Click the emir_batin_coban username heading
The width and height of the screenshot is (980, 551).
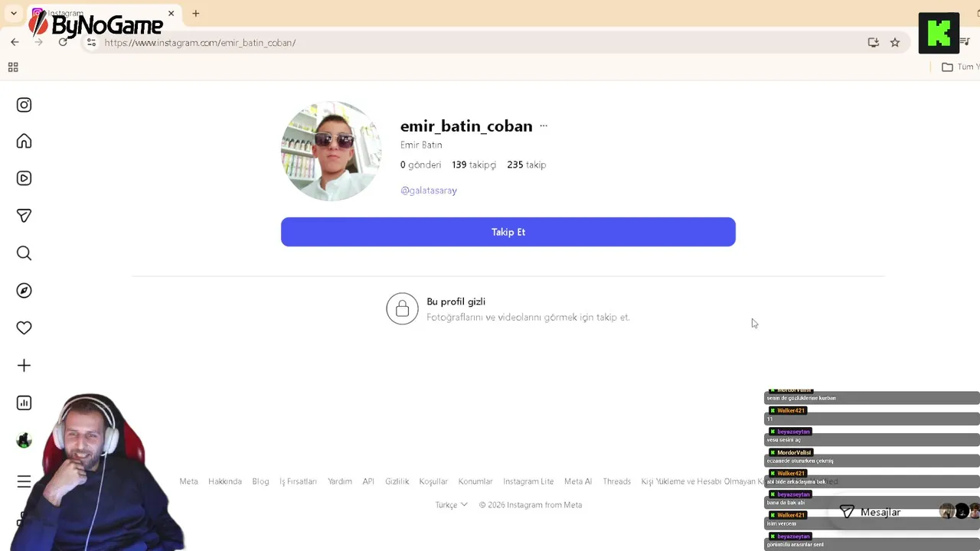point(466,126)
